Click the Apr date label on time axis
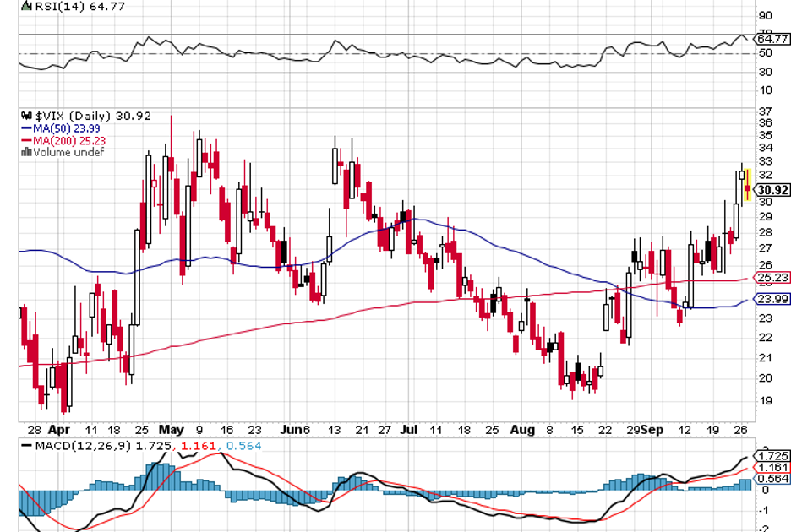 pos(58,429)
